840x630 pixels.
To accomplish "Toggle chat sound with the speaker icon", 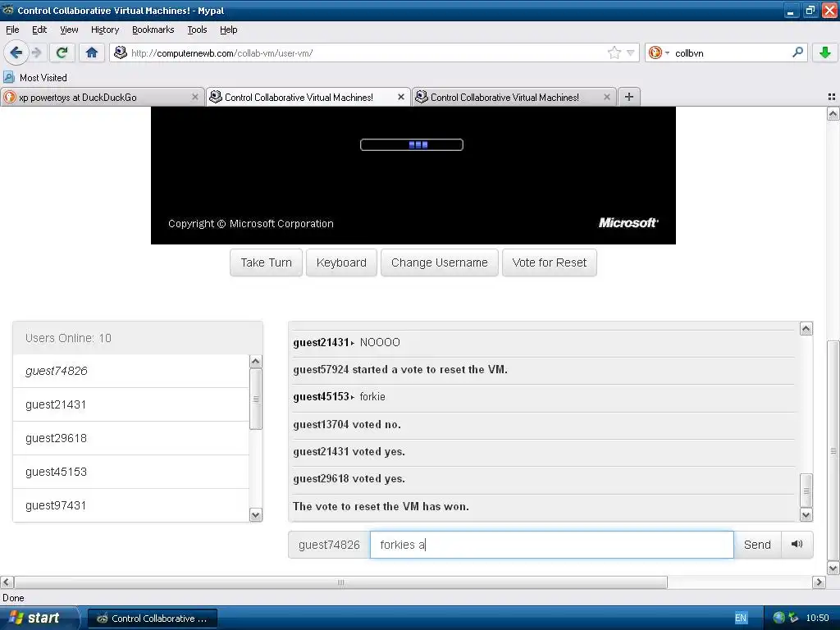I will tap(797, 545).
